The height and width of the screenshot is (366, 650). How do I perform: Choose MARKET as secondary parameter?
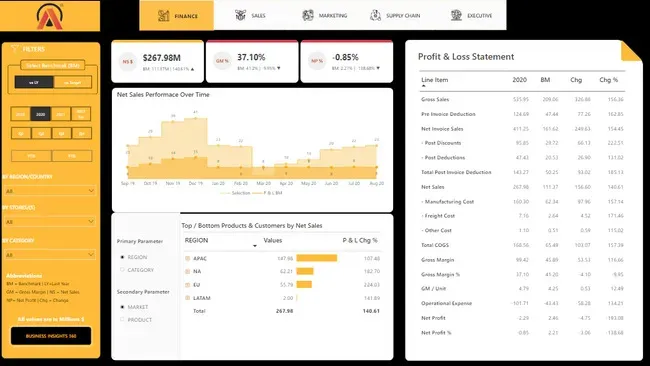[x=122, y=307]
